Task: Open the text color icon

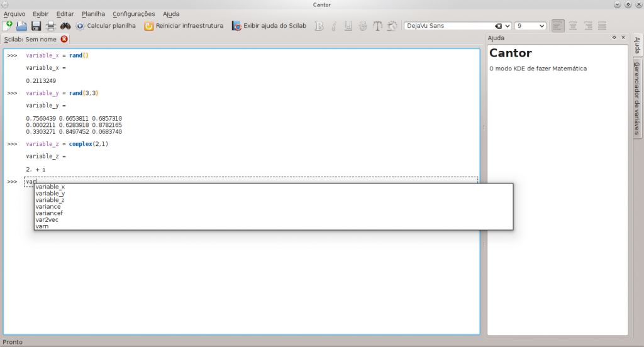Action: coord(392,26)
